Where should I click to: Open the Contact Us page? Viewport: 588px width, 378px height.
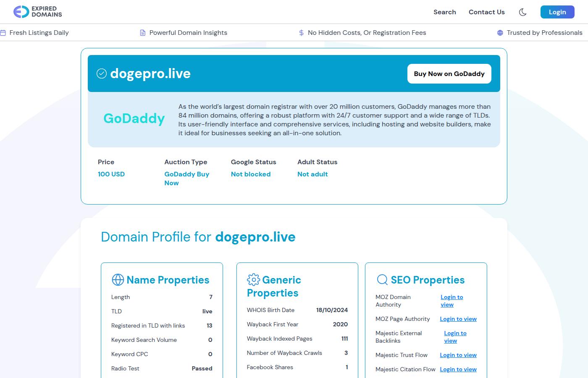[487, 12]
